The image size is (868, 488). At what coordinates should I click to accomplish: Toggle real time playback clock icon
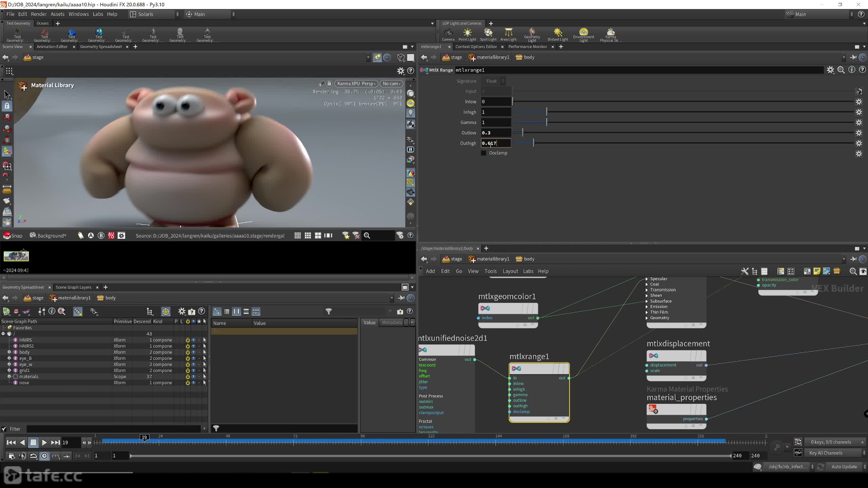pyautogui.click(x=44, y=456)
